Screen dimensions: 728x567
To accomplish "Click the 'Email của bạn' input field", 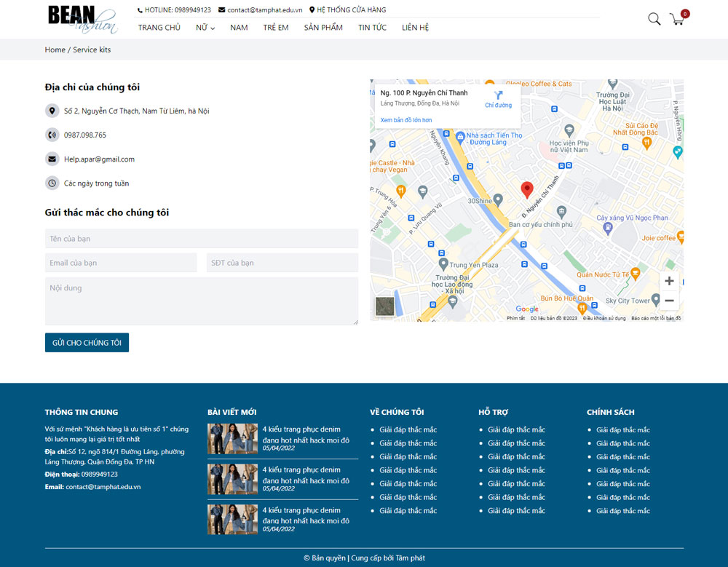I will point(121,263).
